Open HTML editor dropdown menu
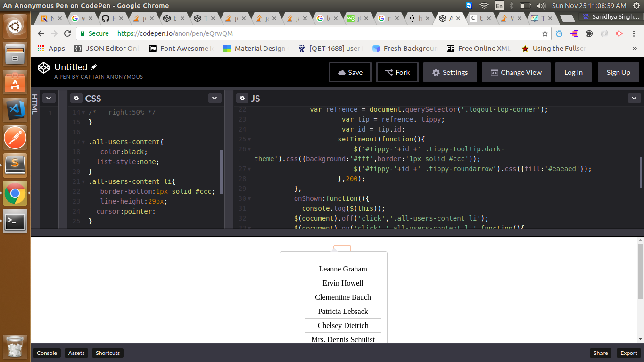 coord(49,98)
